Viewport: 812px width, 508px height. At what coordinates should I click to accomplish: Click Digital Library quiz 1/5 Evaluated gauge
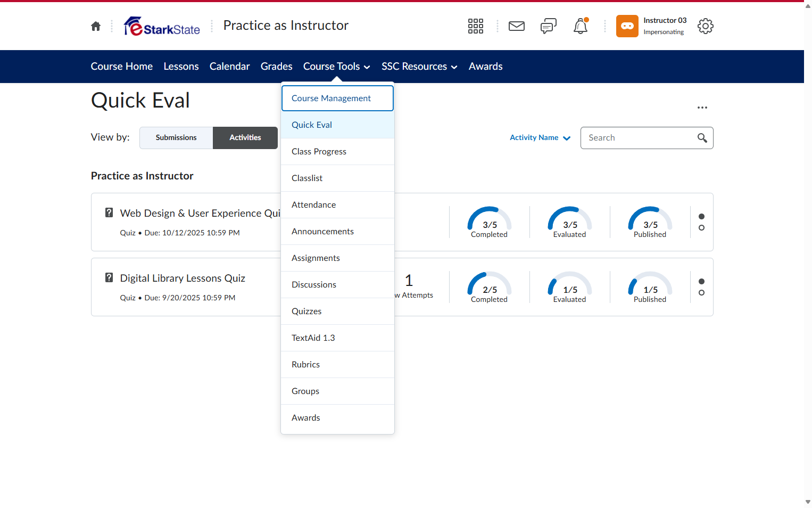pos(569,287)
